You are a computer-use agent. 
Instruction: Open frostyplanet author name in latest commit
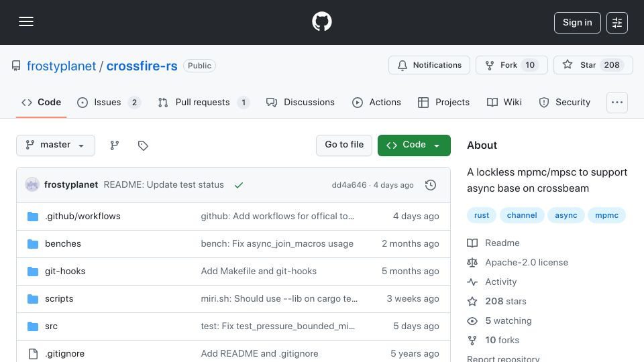coord(71,185)
